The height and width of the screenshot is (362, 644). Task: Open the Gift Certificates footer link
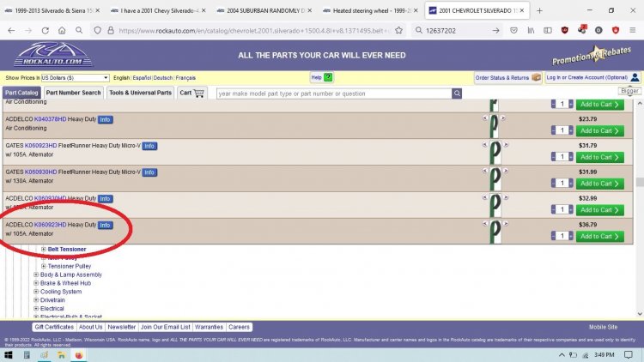pyautogui.click(x=54, y=327)
